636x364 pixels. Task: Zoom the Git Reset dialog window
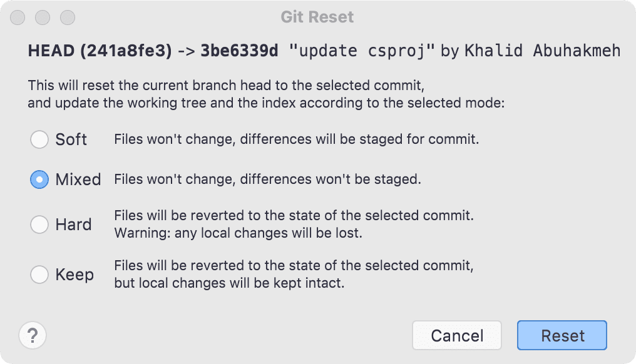[x=68, y=18]
